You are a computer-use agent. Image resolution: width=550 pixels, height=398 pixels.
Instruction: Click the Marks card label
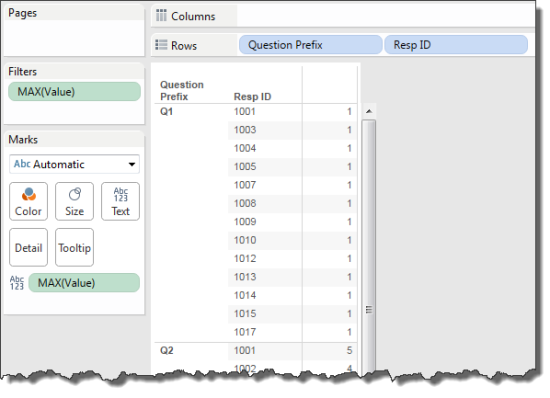coord(23,140)
